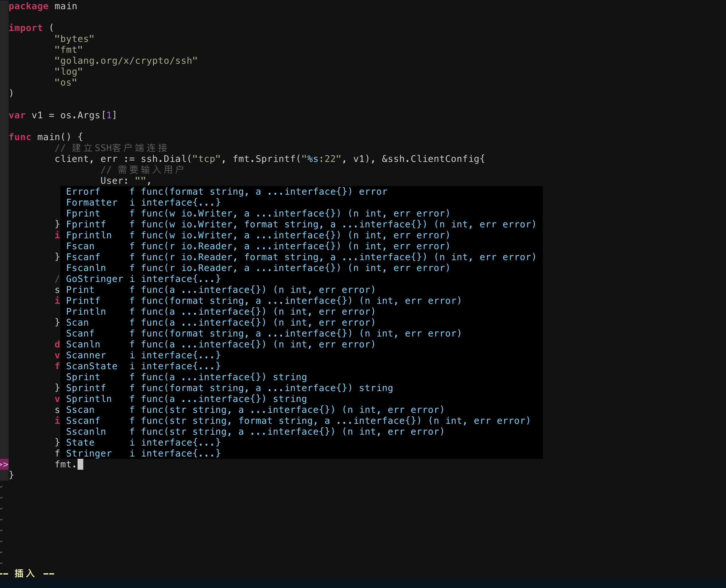This screenshot has height=588, width=726.
Task: Click the User: "" field line
Action: tap(126, 181)
